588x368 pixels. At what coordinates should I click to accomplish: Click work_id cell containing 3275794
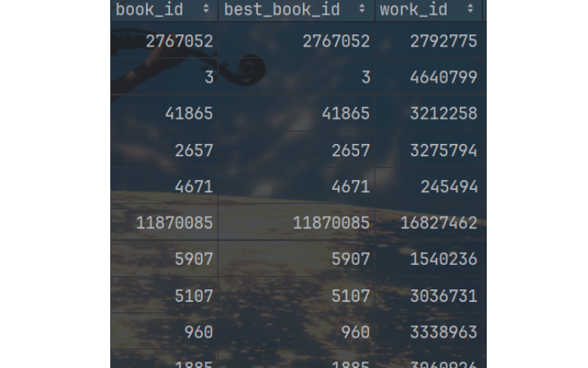click(x=443, y=150)
